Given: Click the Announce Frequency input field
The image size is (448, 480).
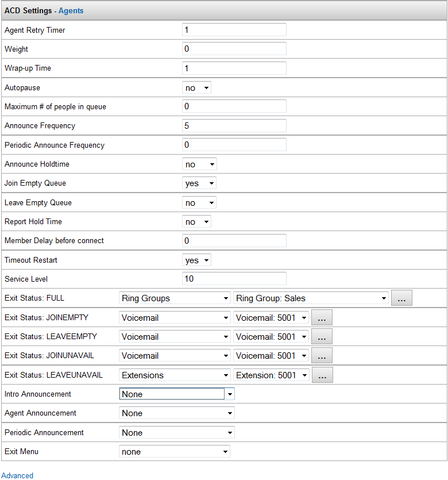Looking at the screenshot, I should click(234, 126).
